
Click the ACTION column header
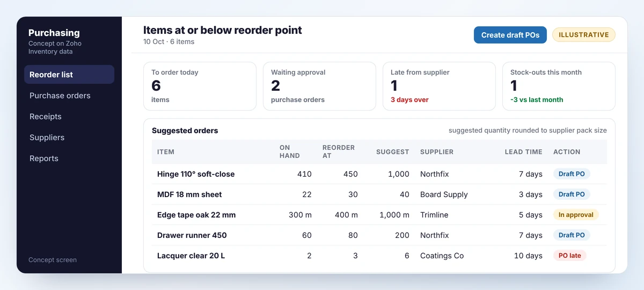click(x=567, y=152)
